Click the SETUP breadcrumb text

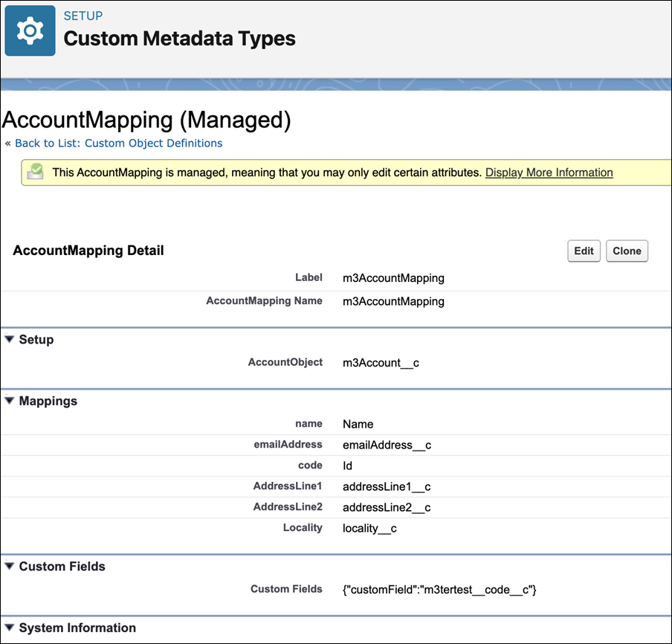tap(83, 16)
